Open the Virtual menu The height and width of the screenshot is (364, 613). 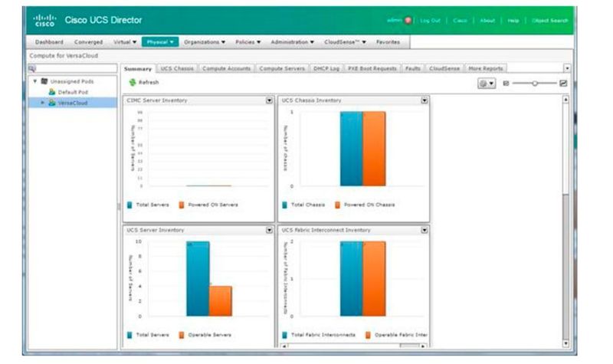[x=125, y=42]
